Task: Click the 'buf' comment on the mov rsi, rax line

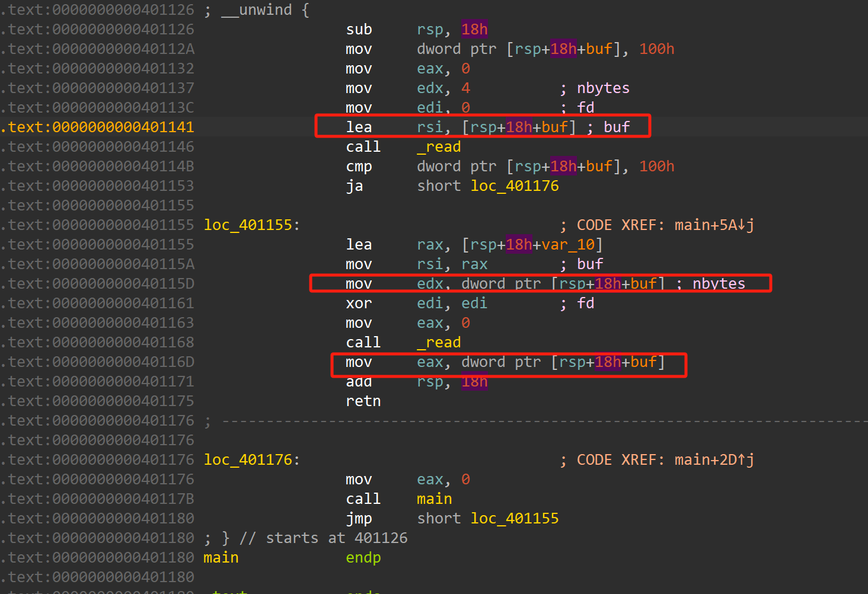Action: tap(590, 264)
